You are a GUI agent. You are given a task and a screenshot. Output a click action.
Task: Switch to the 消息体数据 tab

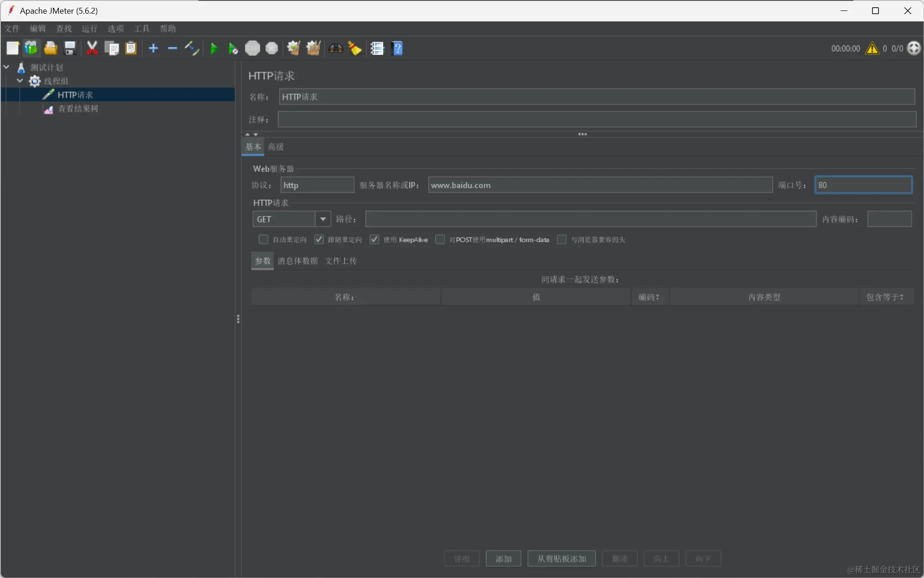point(297,261)
